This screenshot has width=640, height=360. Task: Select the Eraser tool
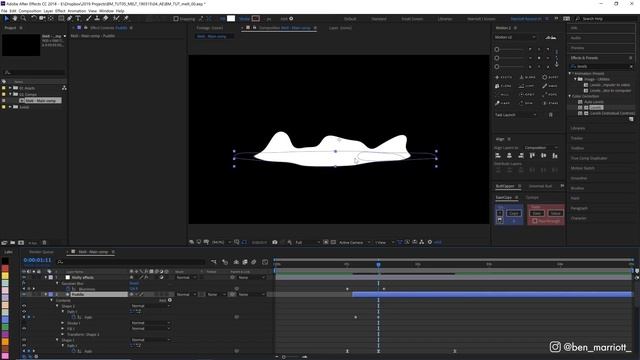pyautogui.click(x=106, y=18)
